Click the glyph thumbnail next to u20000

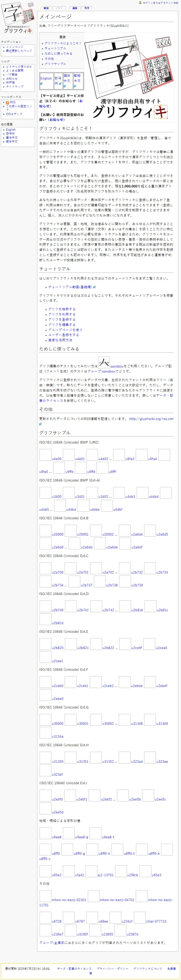pos(45,530)
